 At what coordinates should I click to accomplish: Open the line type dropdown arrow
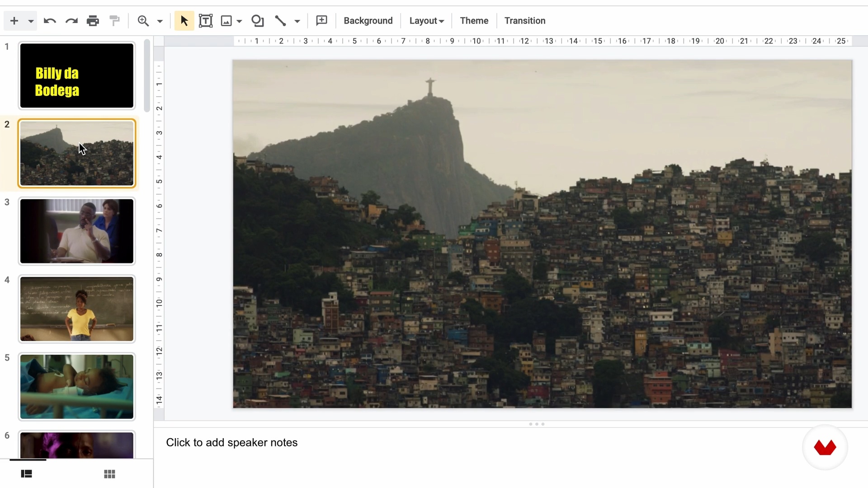[x=297, y=21]
